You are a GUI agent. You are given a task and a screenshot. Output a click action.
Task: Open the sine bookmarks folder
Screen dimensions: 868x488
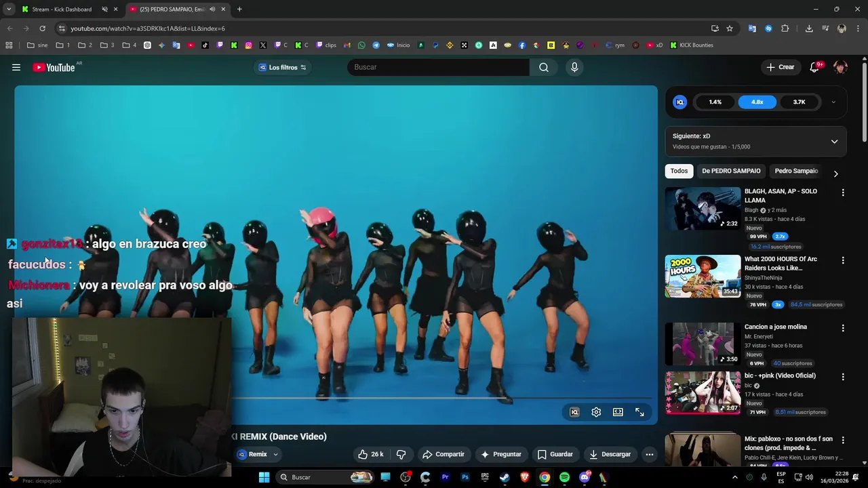tap(37, 45)
